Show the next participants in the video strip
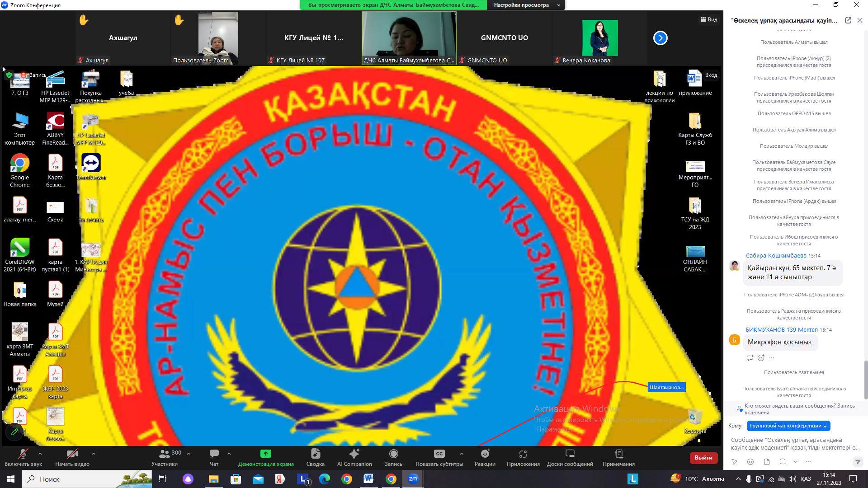 [x=660, y=38]
